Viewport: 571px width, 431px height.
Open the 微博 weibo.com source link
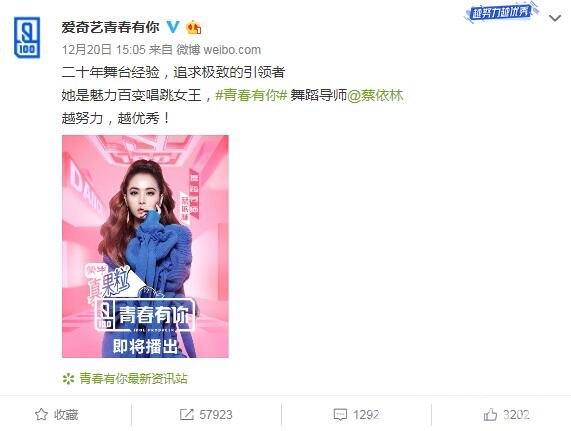pyautogui.click(x=218, y=50)
